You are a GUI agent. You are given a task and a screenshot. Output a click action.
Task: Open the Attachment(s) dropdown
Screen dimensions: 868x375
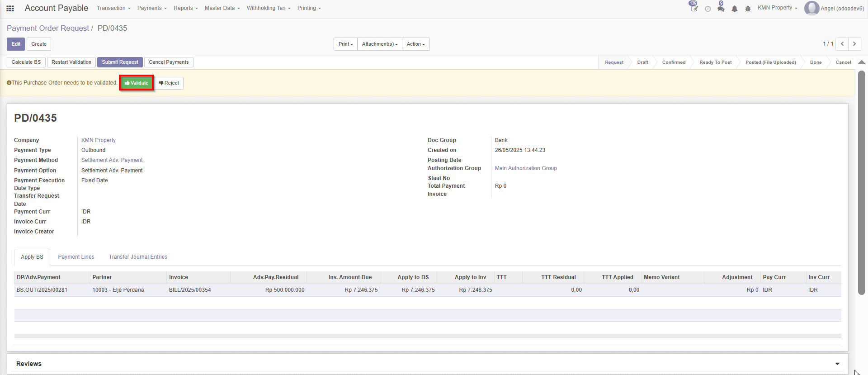(x=380, y=44)
